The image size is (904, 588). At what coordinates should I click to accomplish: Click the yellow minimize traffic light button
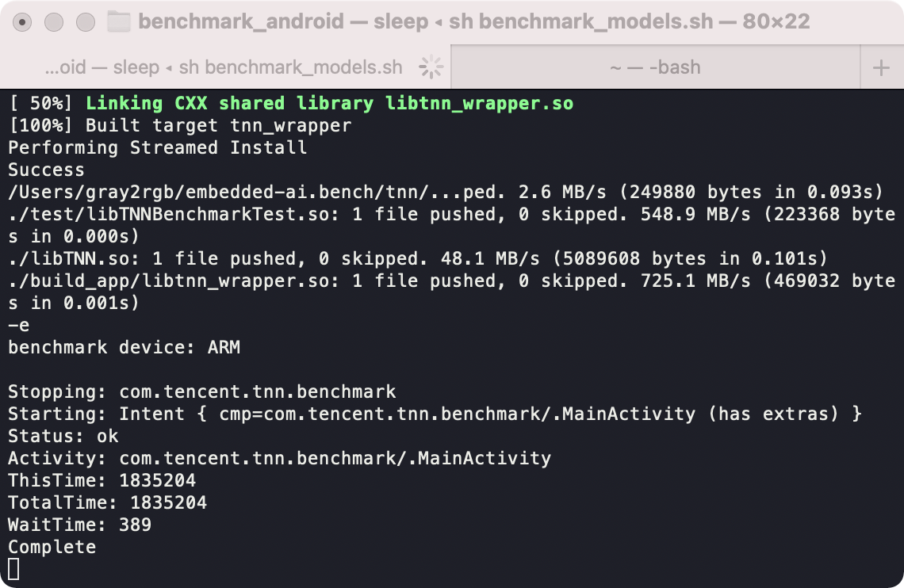pyautogui.click(x=52, y=22)
